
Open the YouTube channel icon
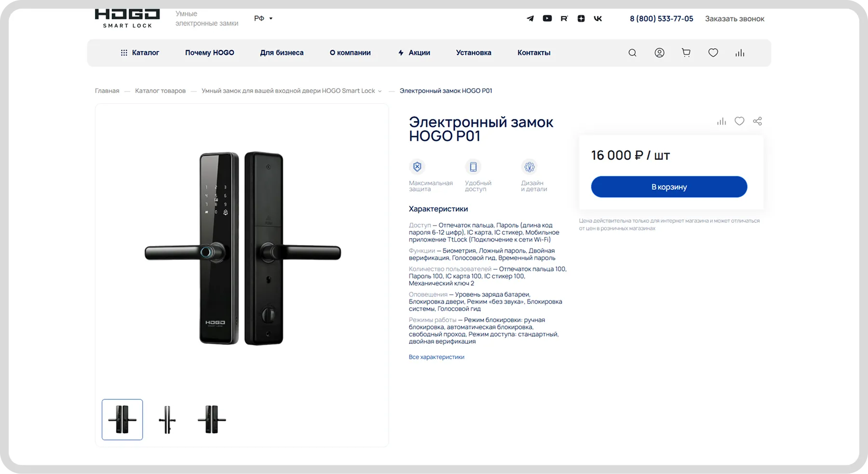[547, 18]
